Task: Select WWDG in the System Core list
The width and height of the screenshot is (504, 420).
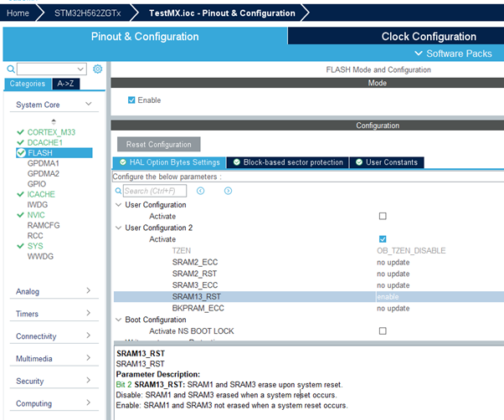Action: point(40,256)
